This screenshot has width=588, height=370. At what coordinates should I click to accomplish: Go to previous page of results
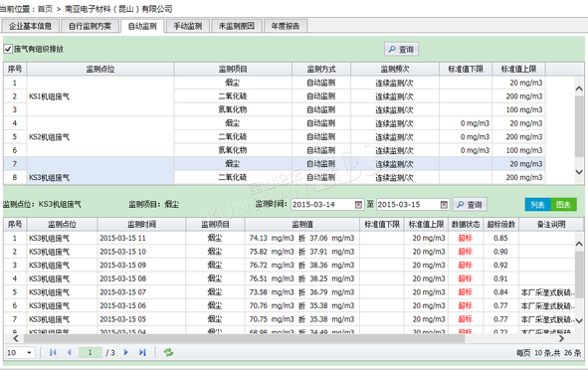point(69,352)
